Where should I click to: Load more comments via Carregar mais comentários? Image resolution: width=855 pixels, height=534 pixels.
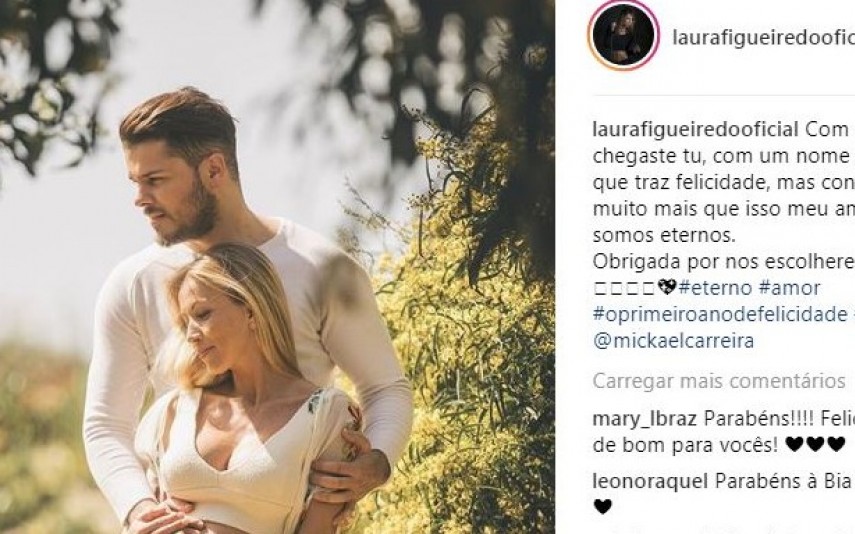[719, 380]
